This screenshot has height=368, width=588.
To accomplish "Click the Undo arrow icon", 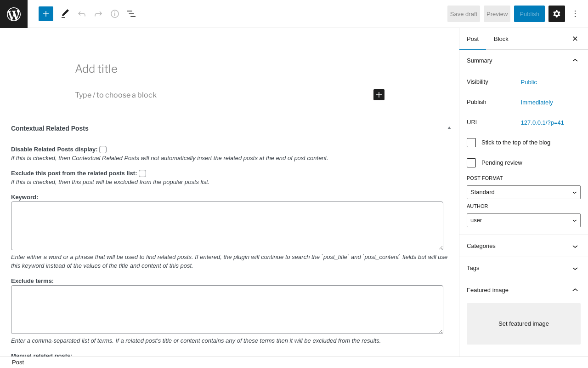I will click(82, 14).
